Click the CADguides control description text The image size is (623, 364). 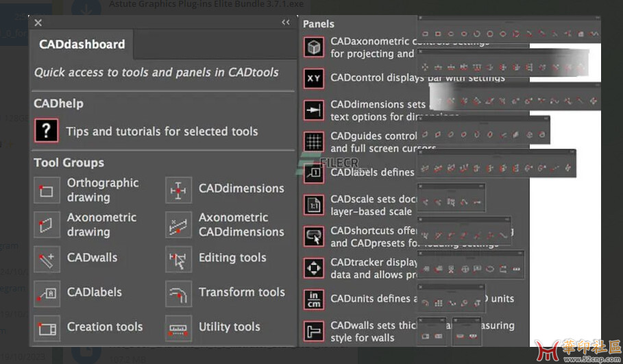(374, 142)
